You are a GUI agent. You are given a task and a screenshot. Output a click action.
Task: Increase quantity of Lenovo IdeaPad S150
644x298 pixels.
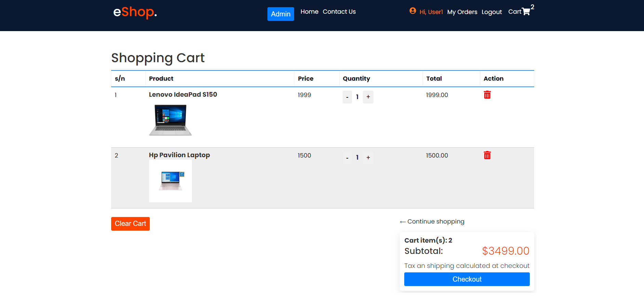point(368,97)
